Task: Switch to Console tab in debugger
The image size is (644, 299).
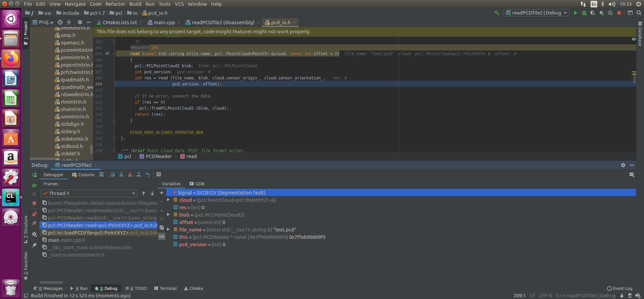Action: 83,175
